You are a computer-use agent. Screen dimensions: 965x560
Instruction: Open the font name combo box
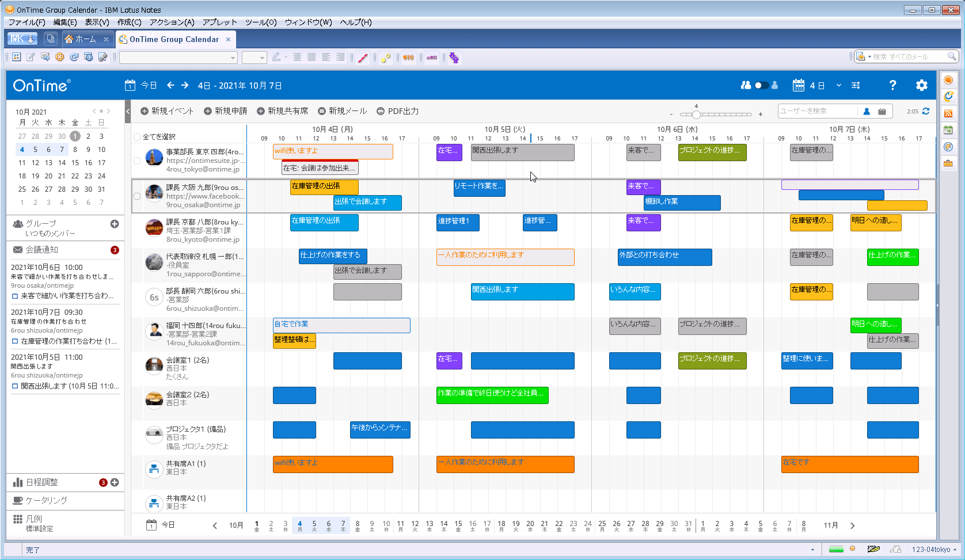pyautogui.click(x=178, y=58)
